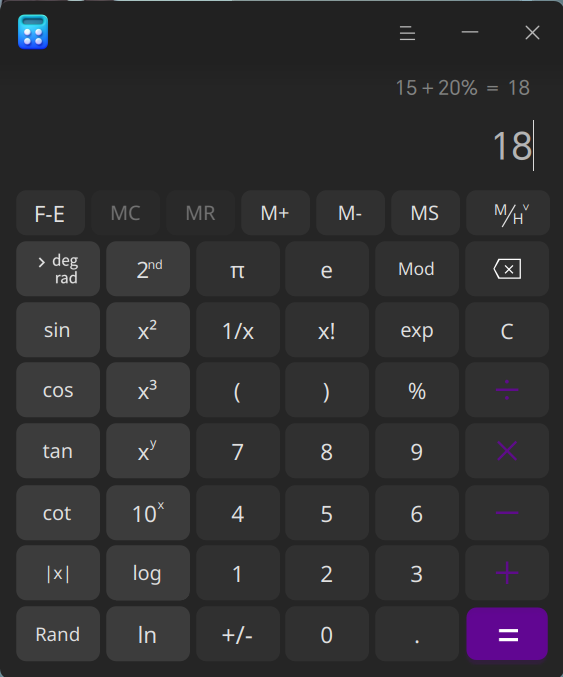Click the purple equals button

tap(507, 634)
